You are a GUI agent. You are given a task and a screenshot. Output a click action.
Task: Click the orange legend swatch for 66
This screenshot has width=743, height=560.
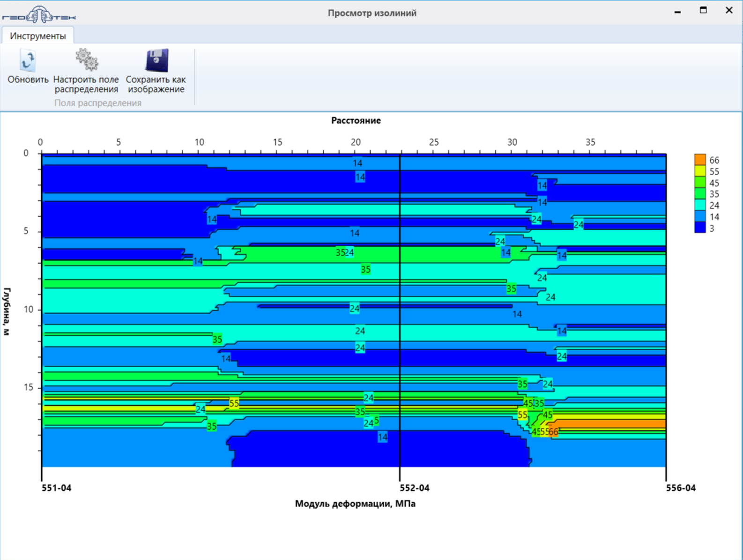[x=700, y=160]
